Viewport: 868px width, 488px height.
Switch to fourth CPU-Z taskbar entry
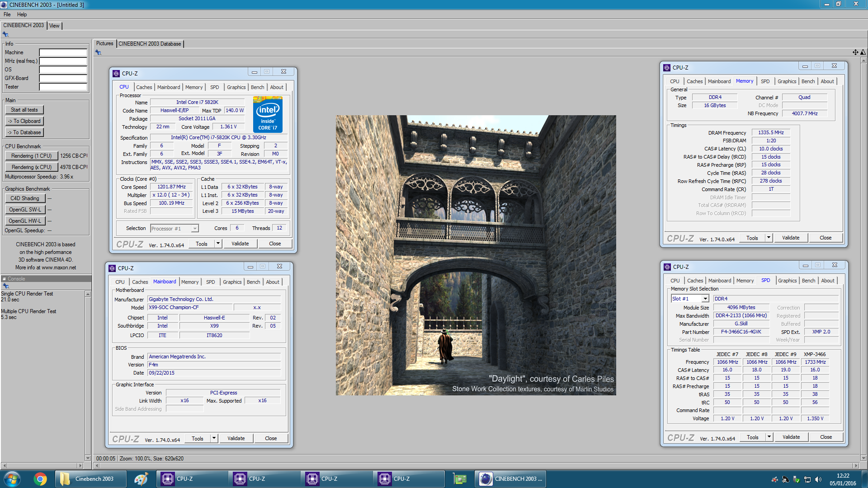click(x=409, y=479)
